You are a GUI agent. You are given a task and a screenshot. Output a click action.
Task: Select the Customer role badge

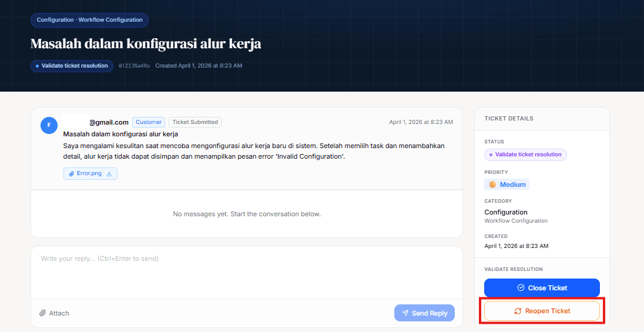click(149, 122)
